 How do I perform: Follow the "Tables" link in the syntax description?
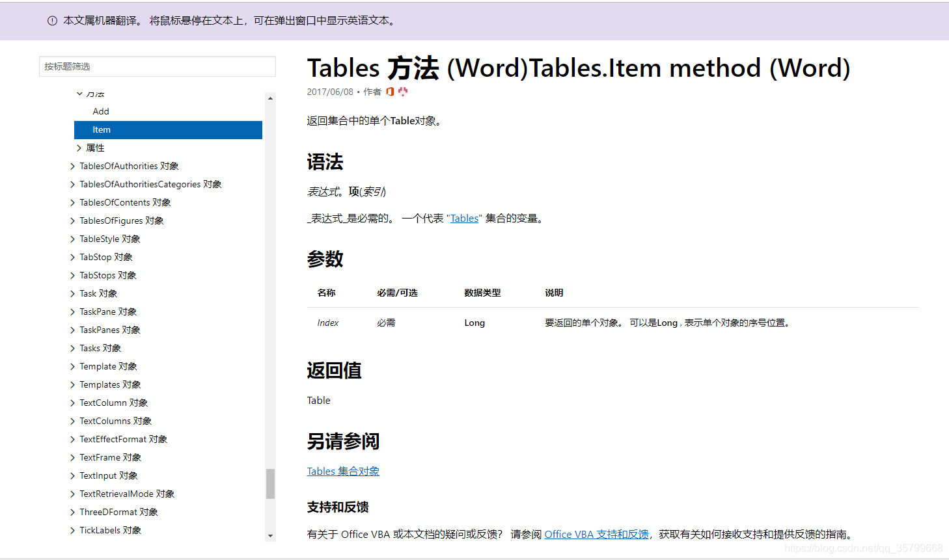click(x=464, y=219)
